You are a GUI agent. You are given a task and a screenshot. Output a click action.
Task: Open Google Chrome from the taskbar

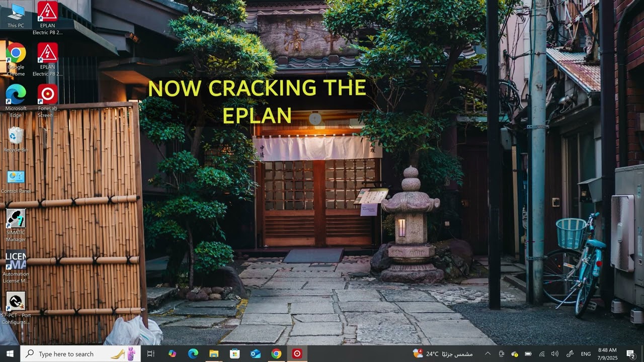pos(276,354)
